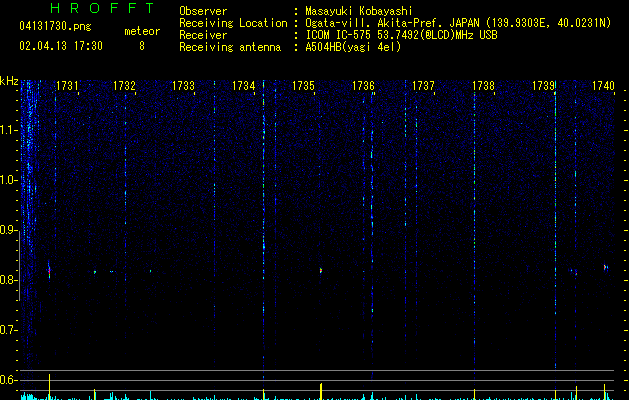This screenshot has height=400, width=629.
Task: Click the 1738 time marker
Action: tap(483, 86)
